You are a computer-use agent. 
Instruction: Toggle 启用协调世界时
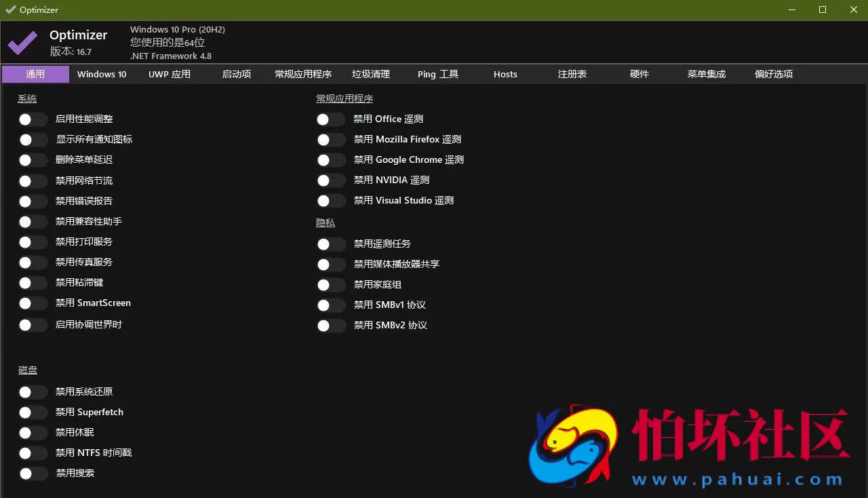tap(32, 324)
